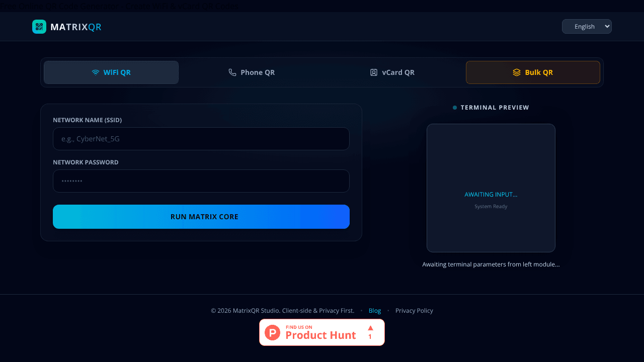Click the QR terminal preview box
Screen dimensions: 644x362
pyautogui.click(x=491, y=188)
